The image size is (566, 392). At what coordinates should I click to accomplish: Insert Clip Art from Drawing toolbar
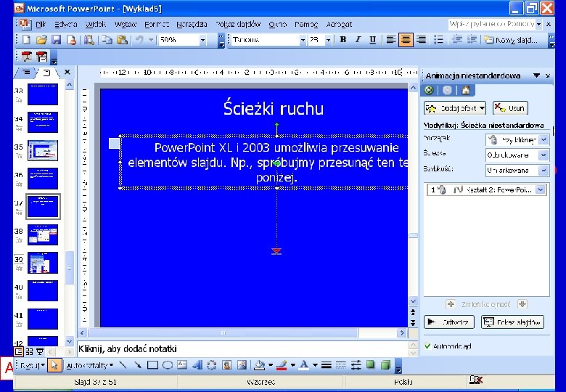point(226,365)
